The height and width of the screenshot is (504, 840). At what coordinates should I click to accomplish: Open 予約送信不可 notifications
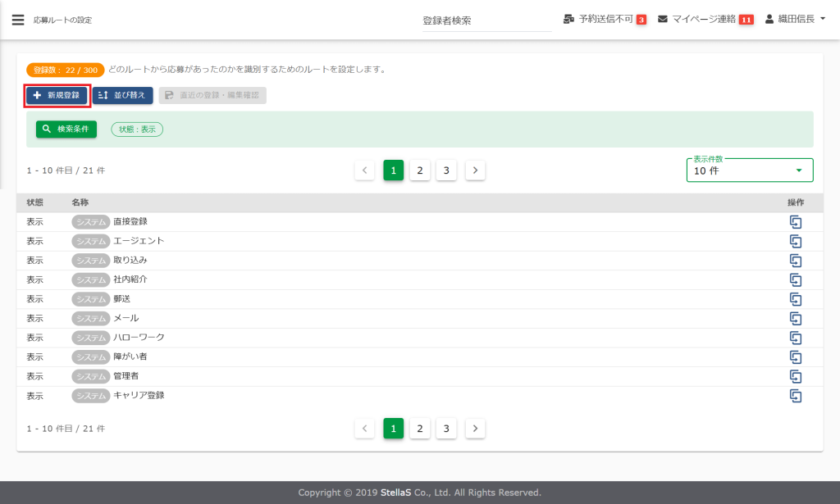(x=605, y=19)
